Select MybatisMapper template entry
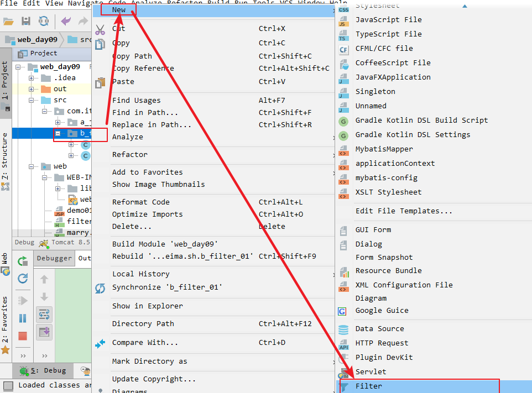Image resolution: width=532 pixels, height=393 pixels. click(x=434, y=149)
